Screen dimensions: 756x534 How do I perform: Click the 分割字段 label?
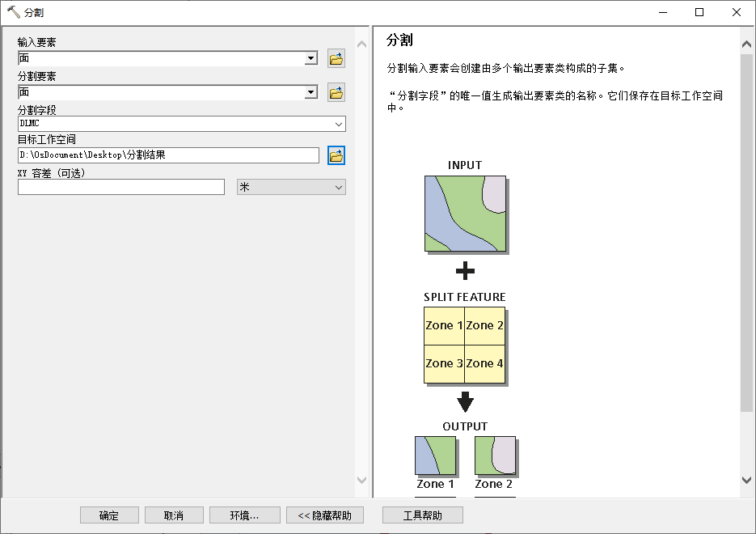point(37,110)
